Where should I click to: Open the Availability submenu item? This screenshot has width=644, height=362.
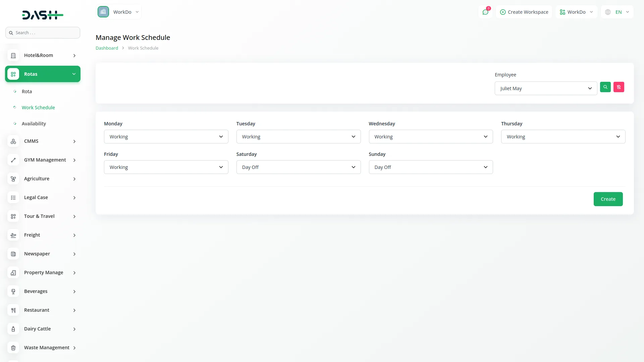click(34, 124)
